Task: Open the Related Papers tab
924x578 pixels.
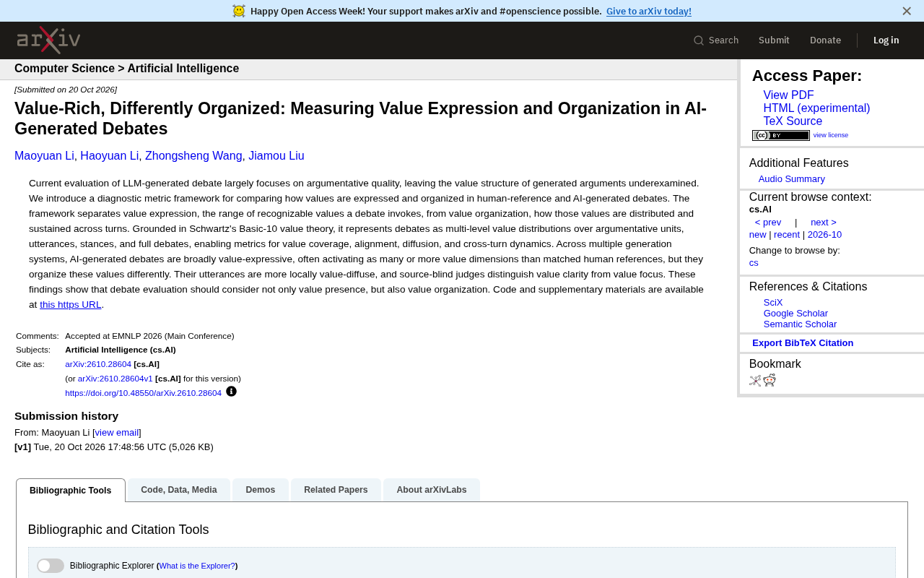Action: pos(336,490)
